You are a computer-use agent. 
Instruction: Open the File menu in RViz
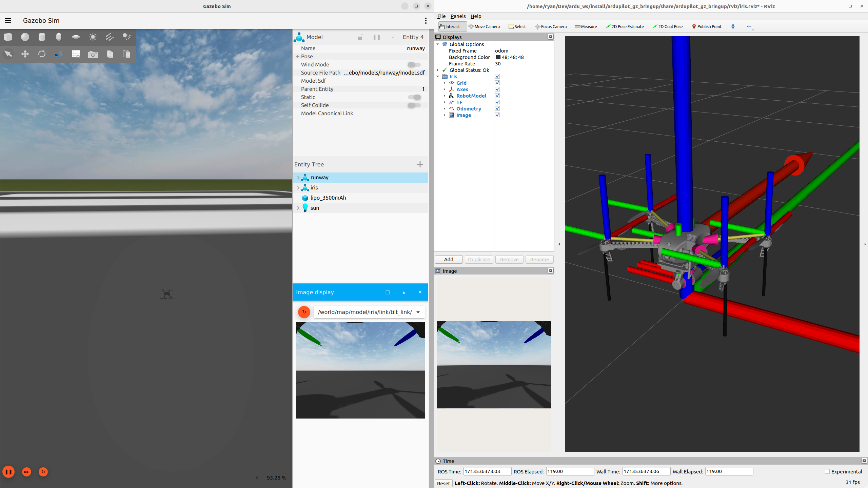[441, 16]
